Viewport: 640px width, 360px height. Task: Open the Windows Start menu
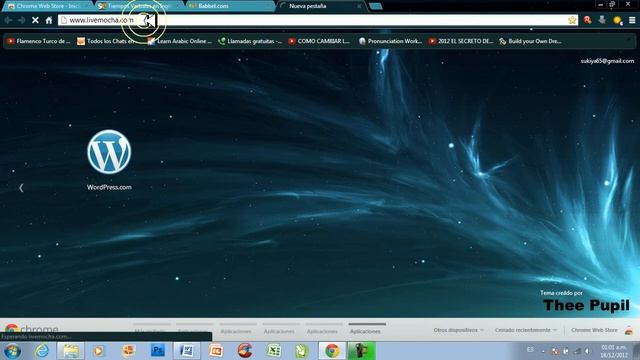coord(12,351)
